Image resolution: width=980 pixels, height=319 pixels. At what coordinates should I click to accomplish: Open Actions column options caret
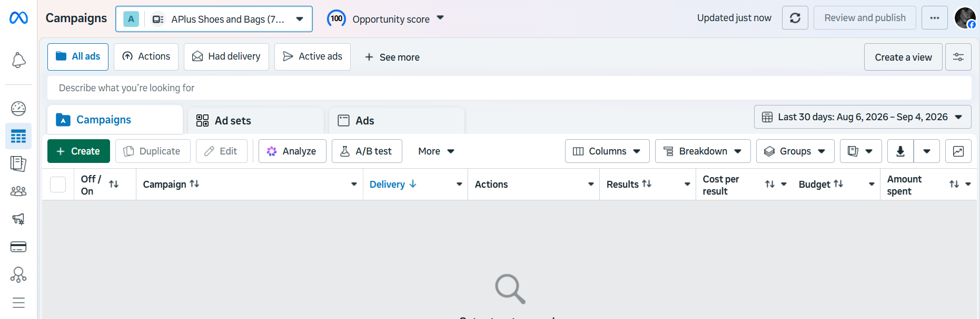pos(591,184)
